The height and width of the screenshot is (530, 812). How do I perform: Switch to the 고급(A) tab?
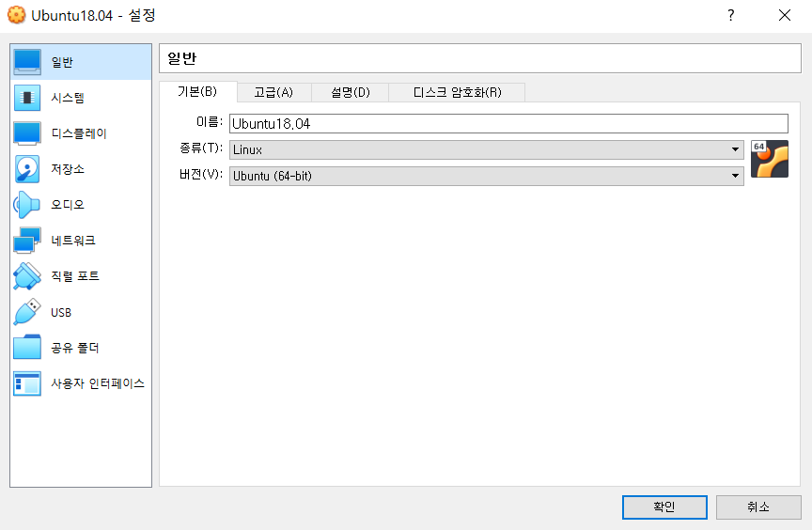(x=273, y=93)
